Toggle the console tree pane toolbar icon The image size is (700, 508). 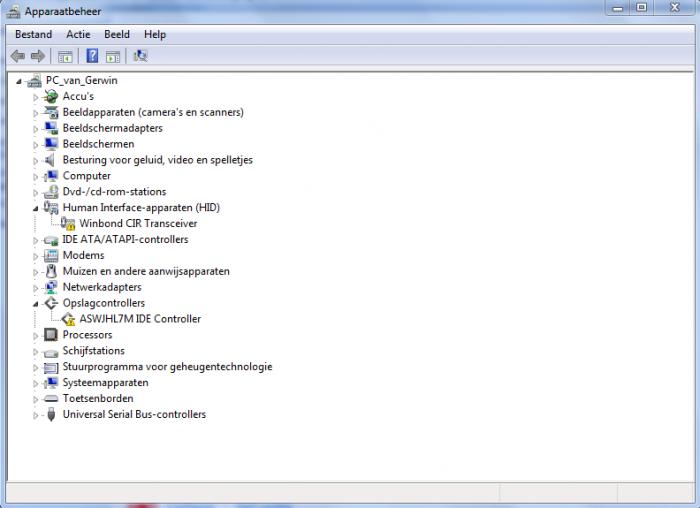pyautogui.click(x=65, y=56)
